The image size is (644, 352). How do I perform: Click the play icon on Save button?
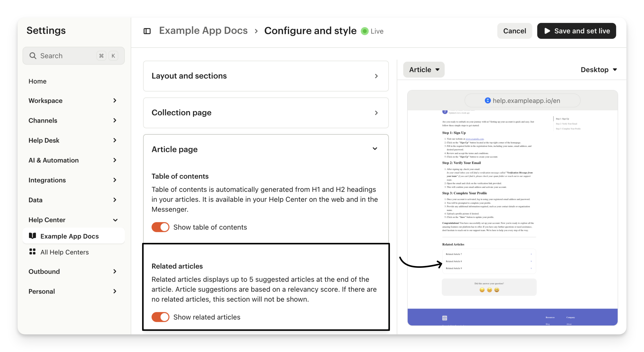(x=547, y=31)
